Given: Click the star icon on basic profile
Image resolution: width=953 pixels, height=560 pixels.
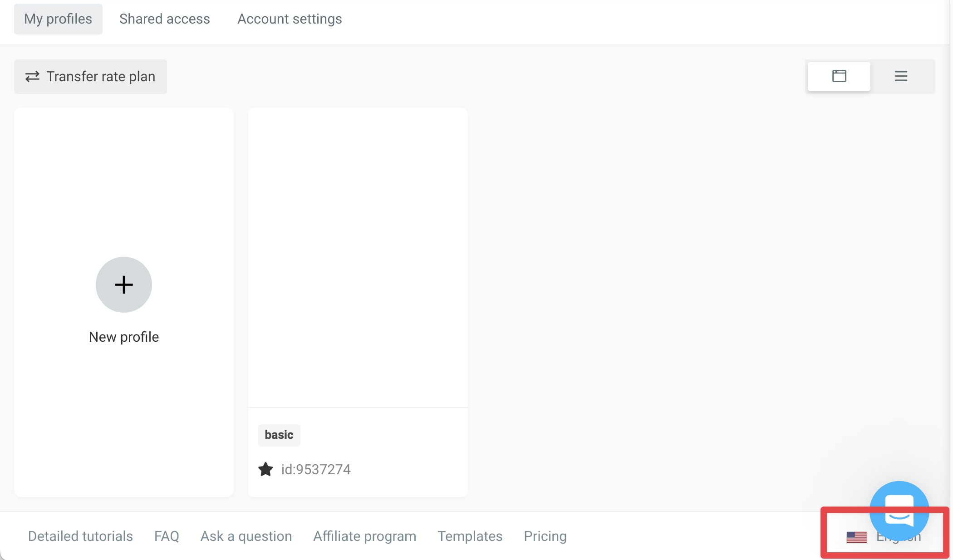Looking at the screenshot, I should tap(265, 469).
